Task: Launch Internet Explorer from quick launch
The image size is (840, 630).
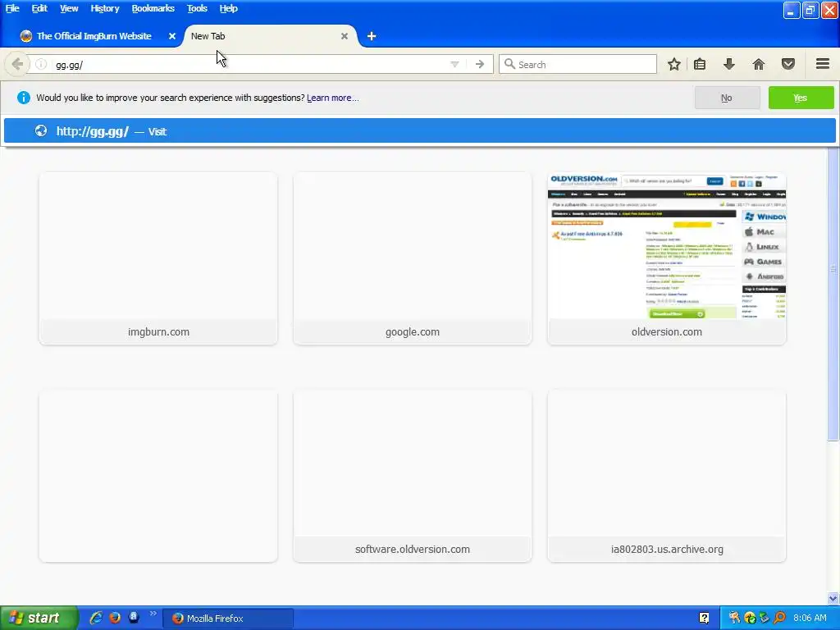Action: 96,618
